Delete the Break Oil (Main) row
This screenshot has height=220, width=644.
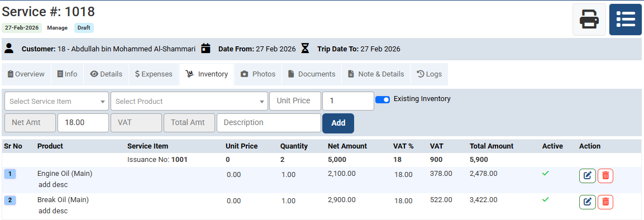click(x=605, y=202)
